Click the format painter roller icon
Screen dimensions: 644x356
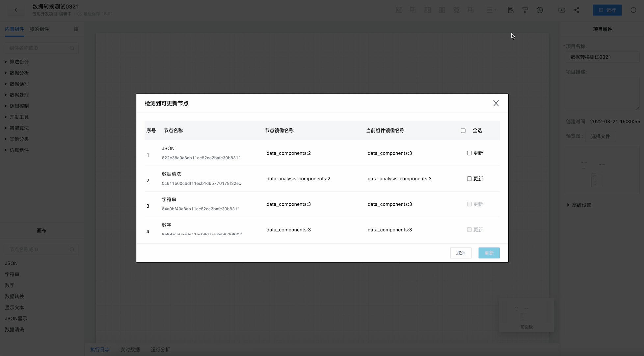click(525, 10)
